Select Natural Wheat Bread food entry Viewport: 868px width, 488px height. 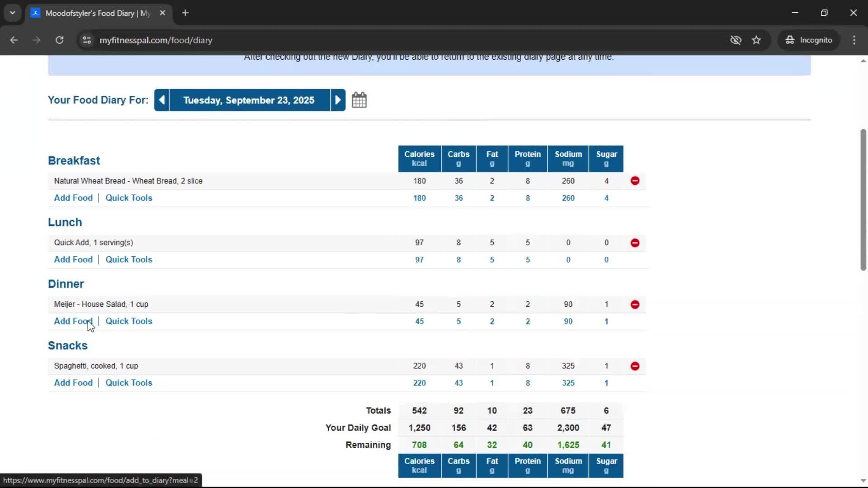pos(128,181)
